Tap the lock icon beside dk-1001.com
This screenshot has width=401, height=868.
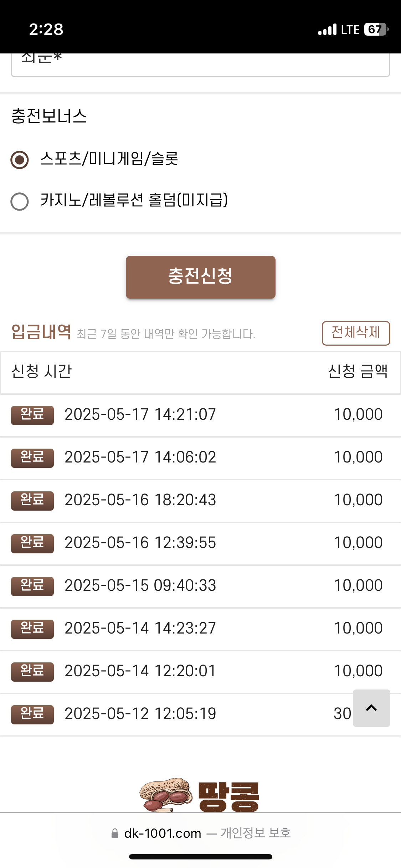115,833
